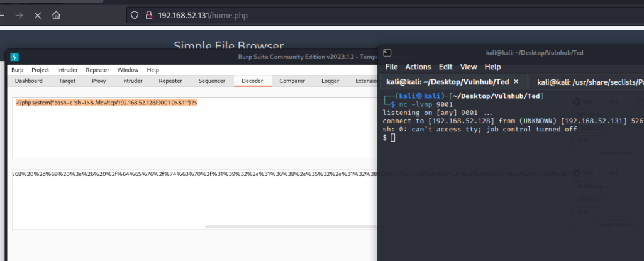The height and width of the screenshot is (261, 644).
Task: Switch to the Sequencer tab
Action: point(211,81)
